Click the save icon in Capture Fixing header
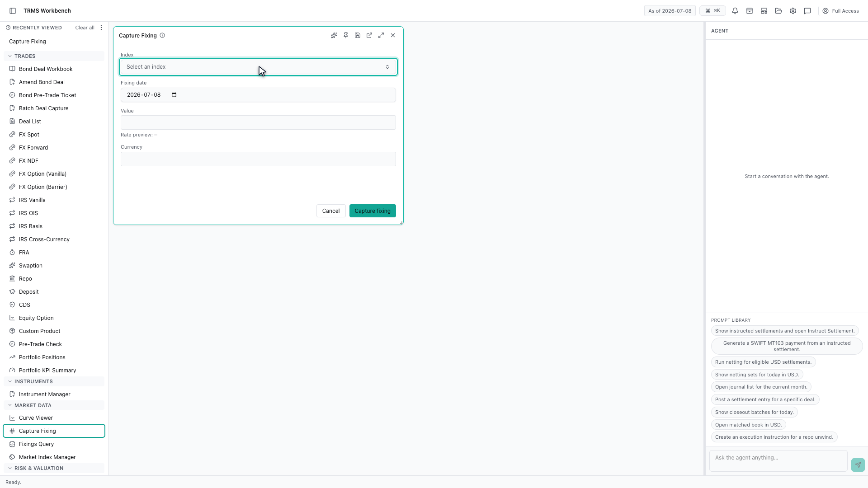This screenshot has height=488, width=868. (x=358, y=35)
